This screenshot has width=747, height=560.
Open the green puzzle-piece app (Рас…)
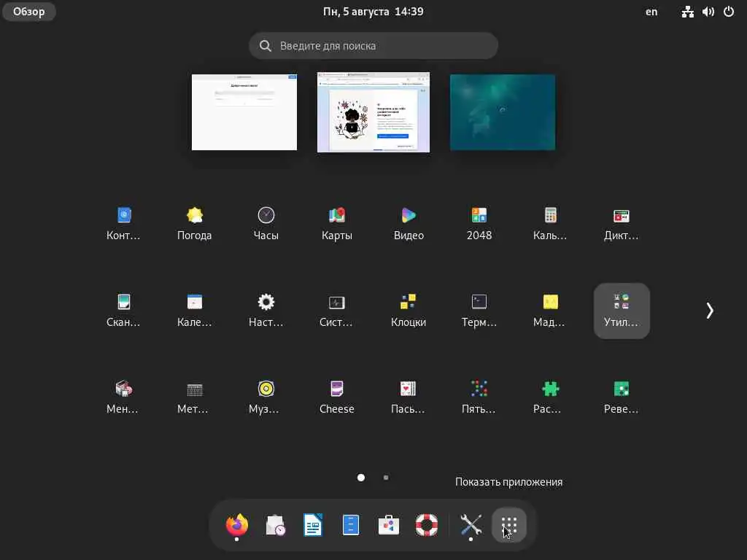tap(550, 397)
